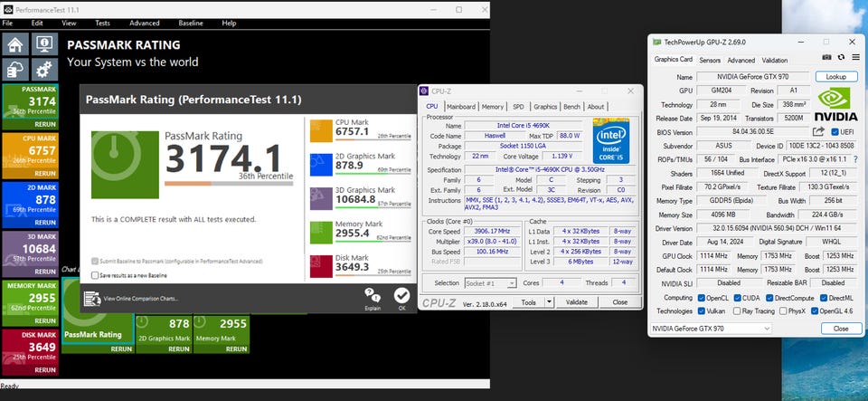This screenshot has height=401, width=868.
Task: Click the GPU-Z refresh icon
Action: (x=841, y=57)
